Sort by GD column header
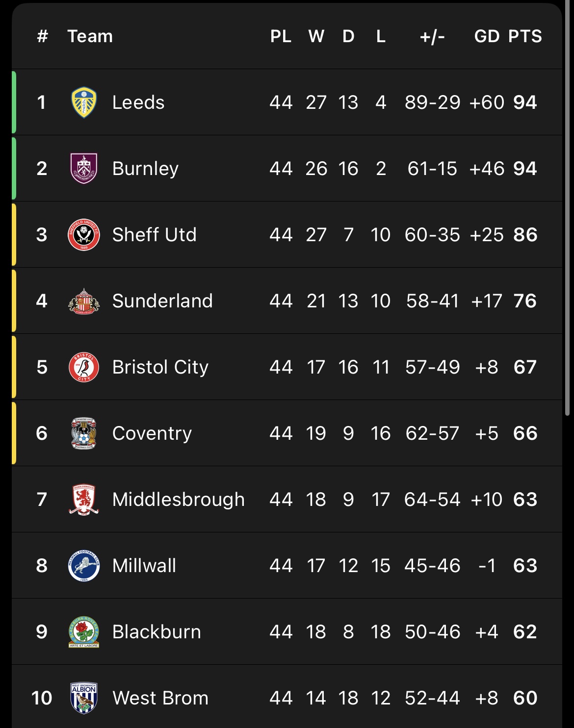 (487, 36)
